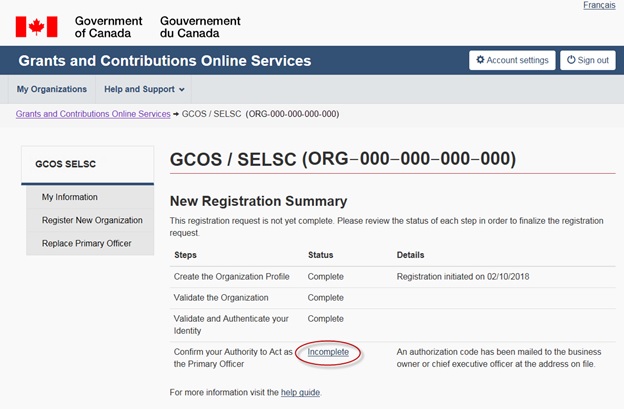Choose Register New Organization in sidebar

[92, 220]
